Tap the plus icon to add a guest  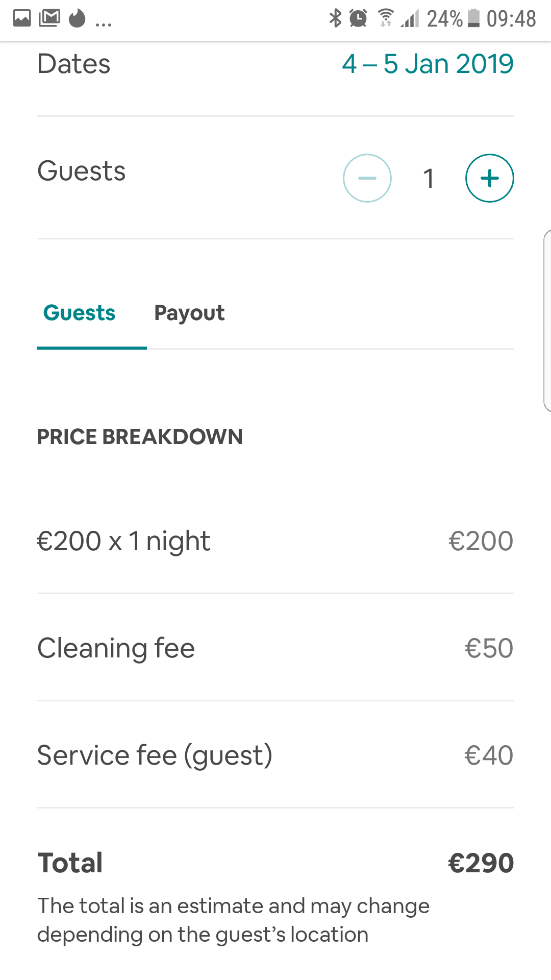489,178
